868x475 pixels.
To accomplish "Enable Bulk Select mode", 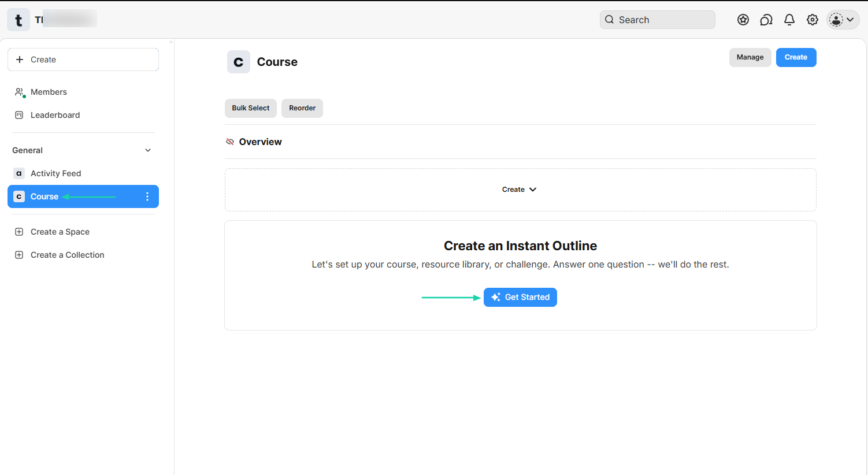I will 251,108.
